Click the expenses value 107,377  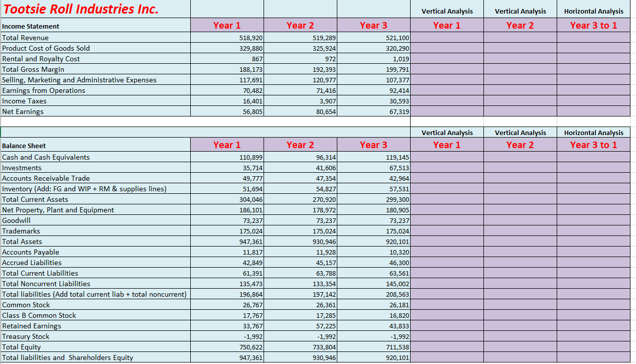coord(373,80)
